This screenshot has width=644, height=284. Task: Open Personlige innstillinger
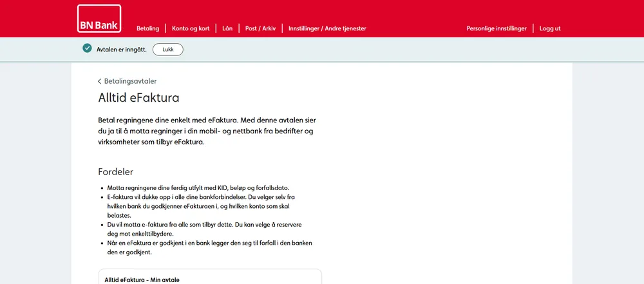click(x=497, y=28)
